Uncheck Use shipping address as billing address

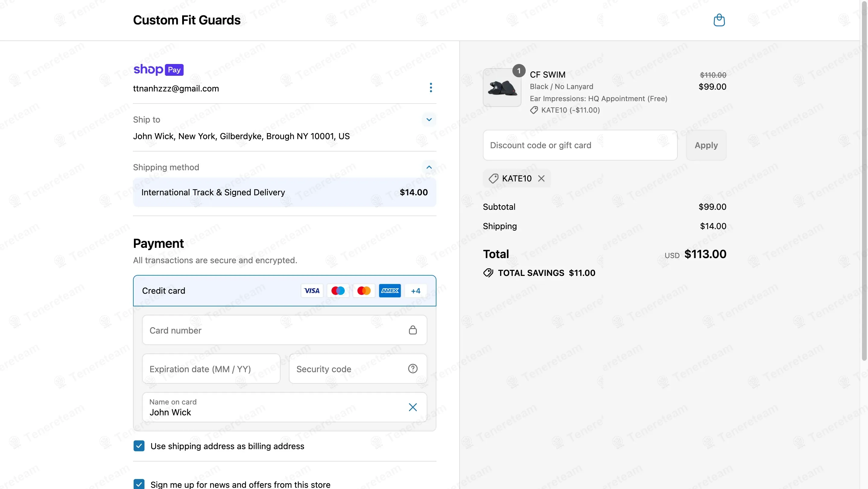[139, 446]
